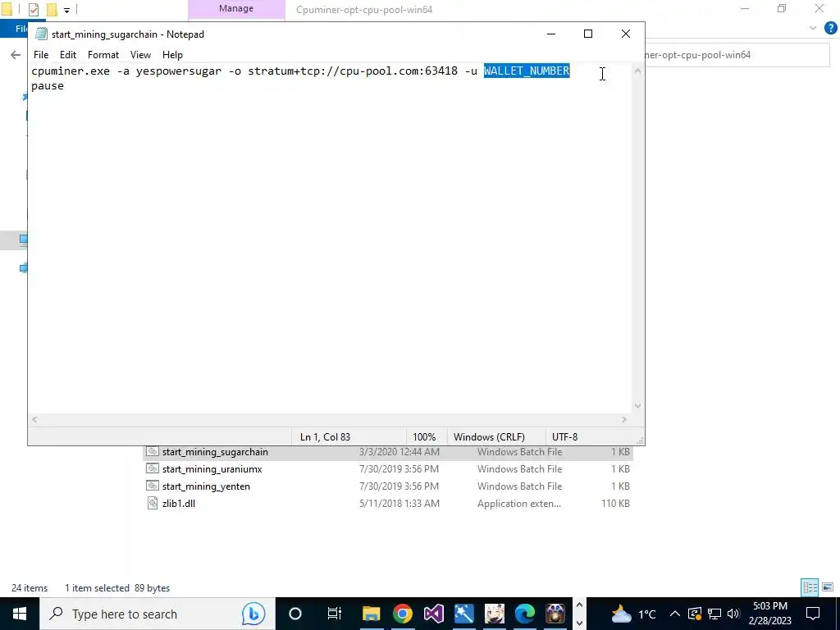The height and width of the screenshot is (630, 840).
Task: Switch to details view icon in Explorer
Action: [x=810, y=587]
